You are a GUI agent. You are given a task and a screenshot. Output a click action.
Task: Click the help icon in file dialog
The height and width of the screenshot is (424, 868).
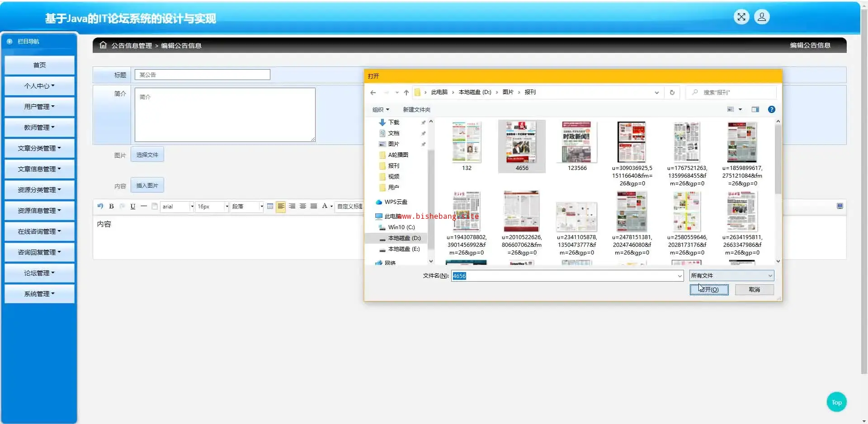(x=772, y=109)
